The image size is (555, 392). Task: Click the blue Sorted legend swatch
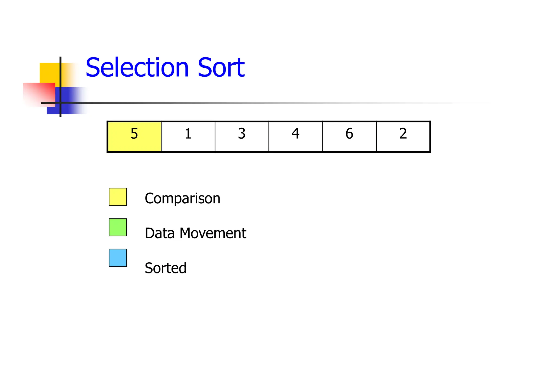[118, 258]
